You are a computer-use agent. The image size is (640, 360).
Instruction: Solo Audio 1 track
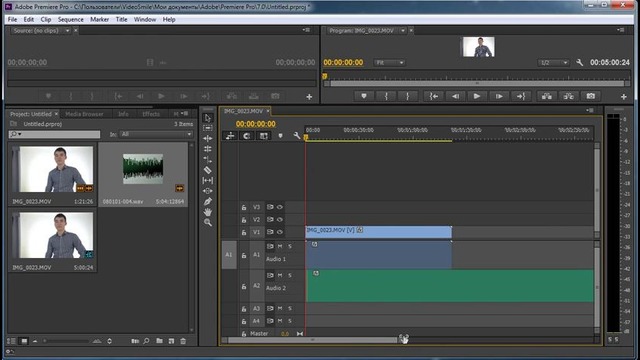(x=290, y=247)
